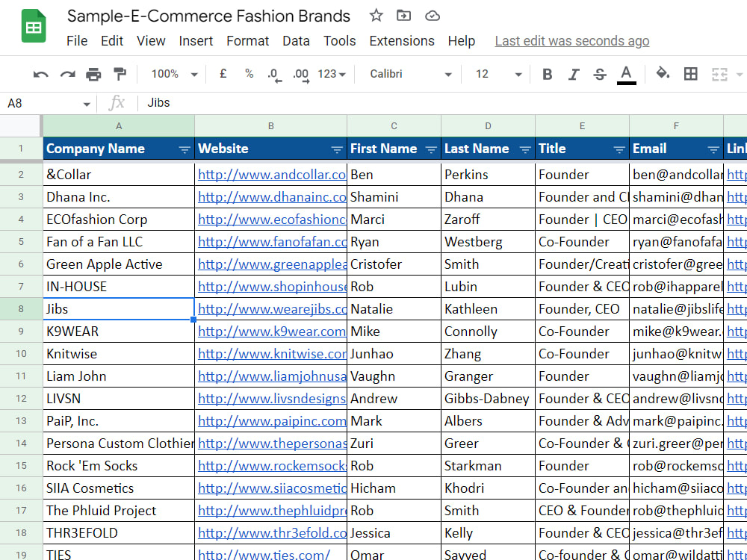
Task: Click the Print icon
Action: [x=93, y=74]
